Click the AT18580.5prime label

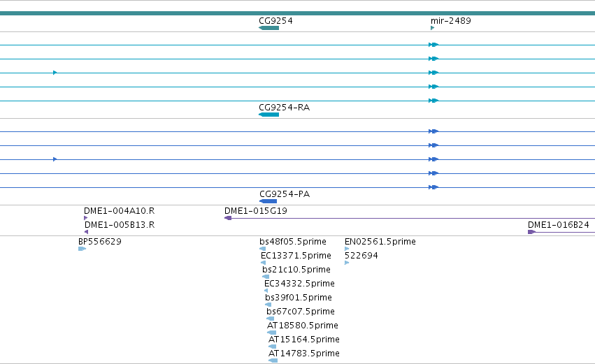point(303,326)
